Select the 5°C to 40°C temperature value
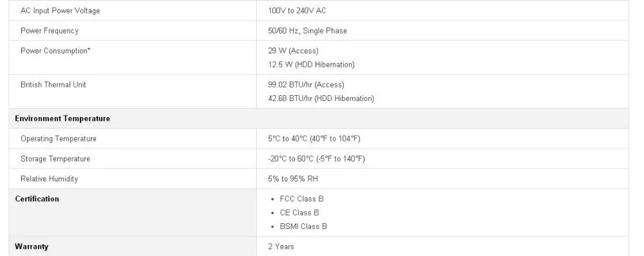Screen dimensions: 644x256 click(x=314, y=139)
